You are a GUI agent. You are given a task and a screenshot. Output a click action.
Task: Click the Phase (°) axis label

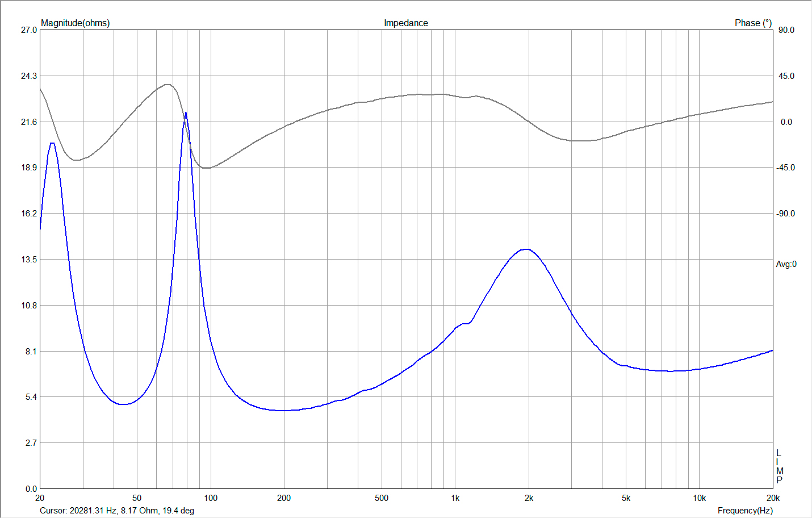click(x=753, y=23)
